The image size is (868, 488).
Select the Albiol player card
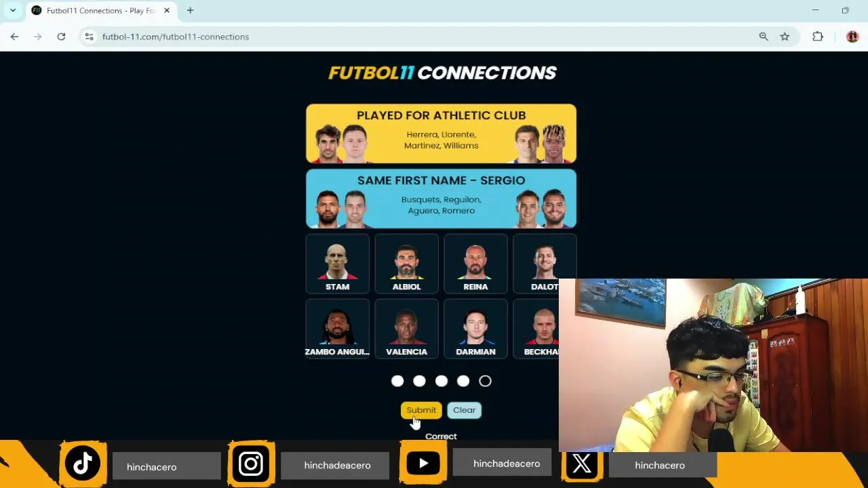click(x=406, y=264)
